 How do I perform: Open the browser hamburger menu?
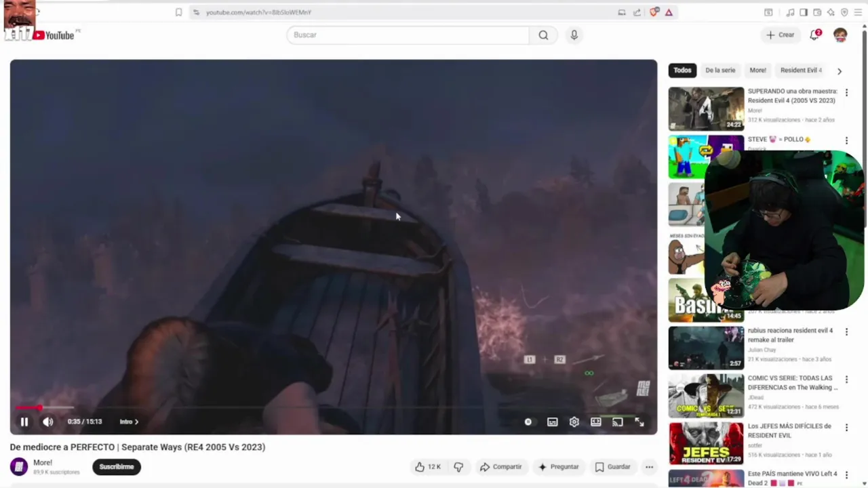pos(858,12)
